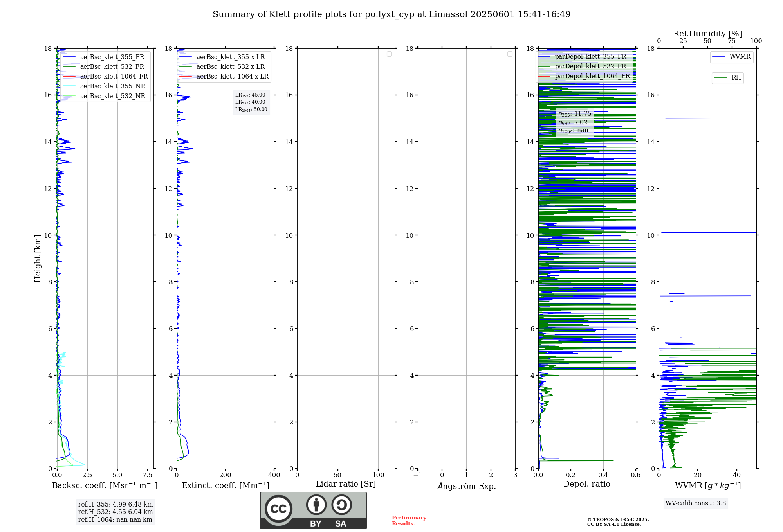Select legend entry aerBsc_klett_1064_FR
The height and width of the screenshot is (532, 783).
point(106,76)
